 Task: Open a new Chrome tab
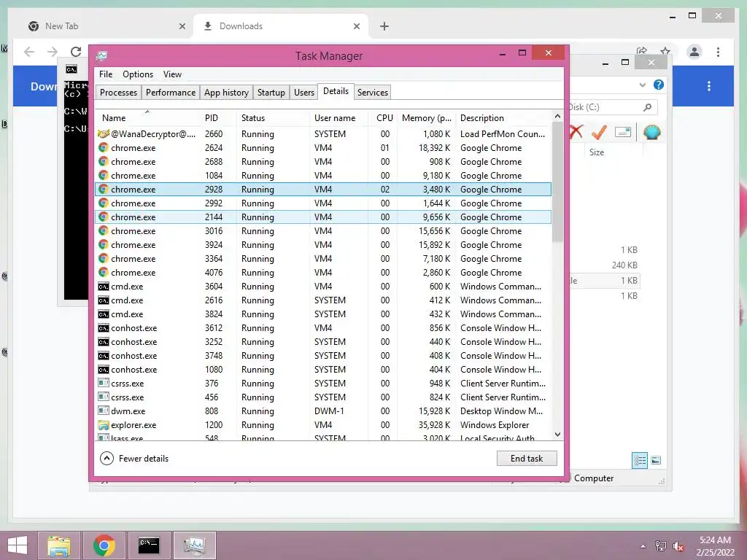tap(384, 26)
